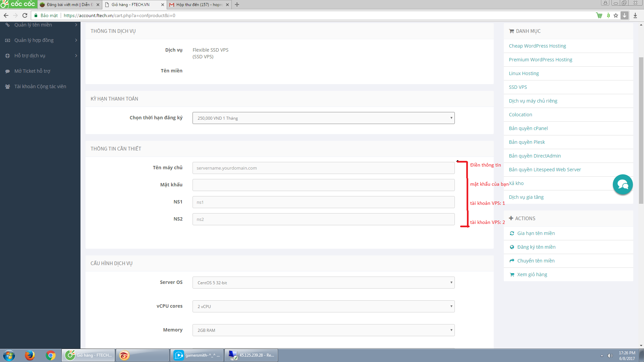
Task: Click the browser back arrow icon
Action: [x=6, y=15]
